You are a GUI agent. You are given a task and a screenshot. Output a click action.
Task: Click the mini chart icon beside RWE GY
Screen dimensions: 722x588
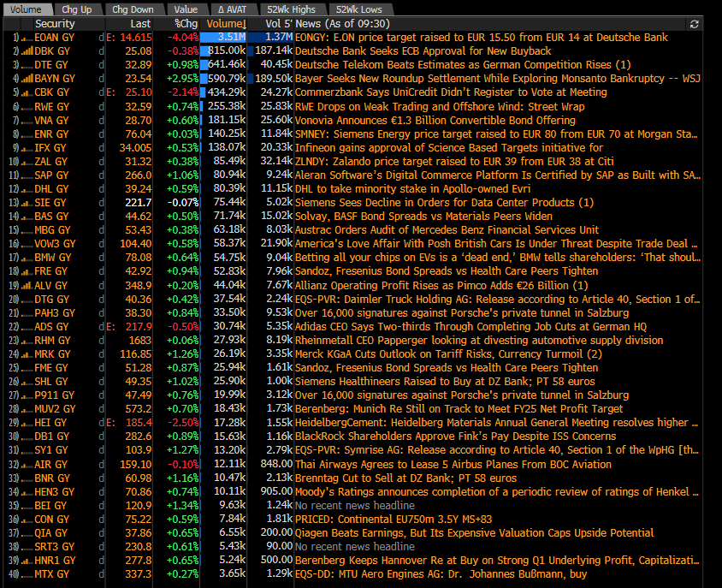(x=27, y=107)
